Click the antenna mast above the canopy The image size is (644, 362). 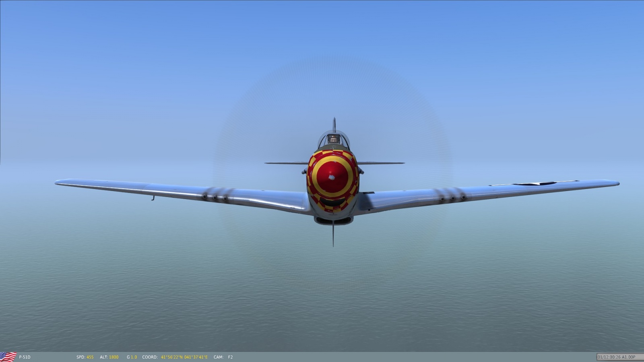[334, 125]
